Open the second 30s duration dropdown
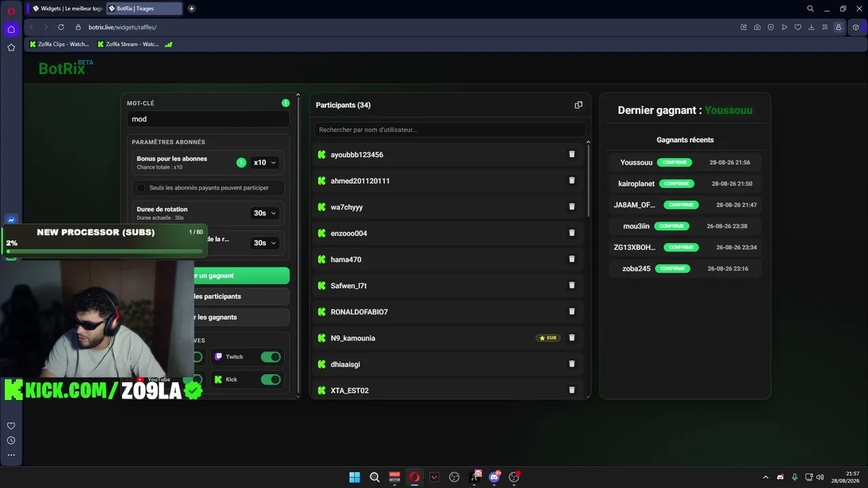The image size is (868, 488). [264, 243]
